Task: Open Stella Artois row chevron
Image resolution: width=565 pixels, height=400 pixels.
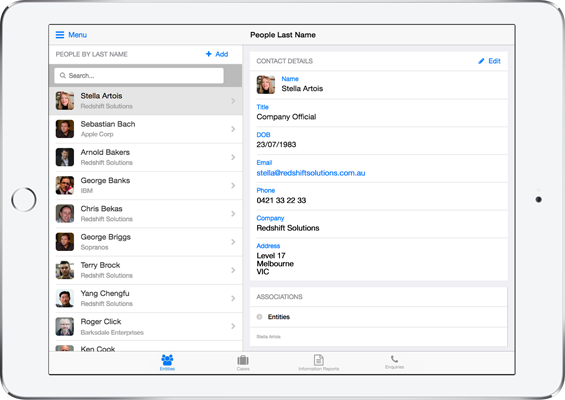Action: click(233, 101)
